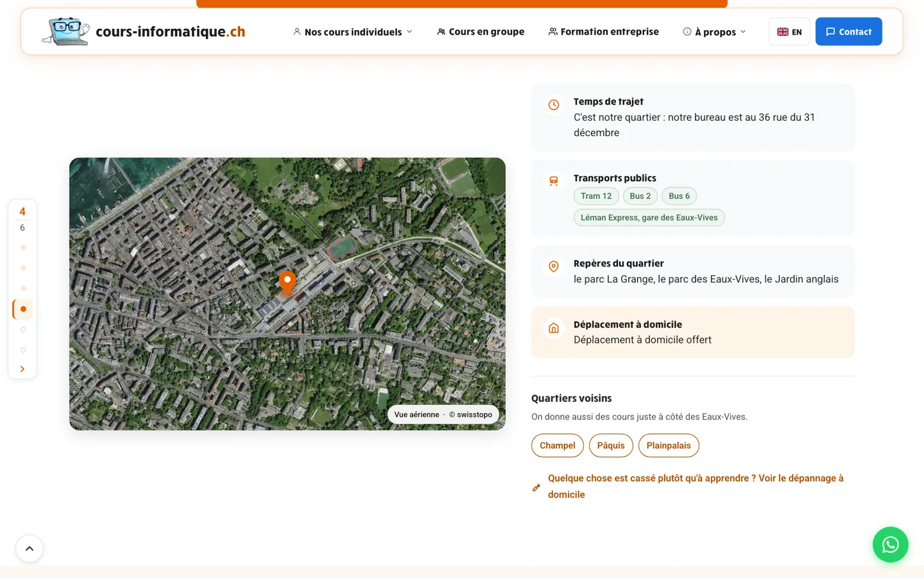Click the orange marker pin on the map

287,283
